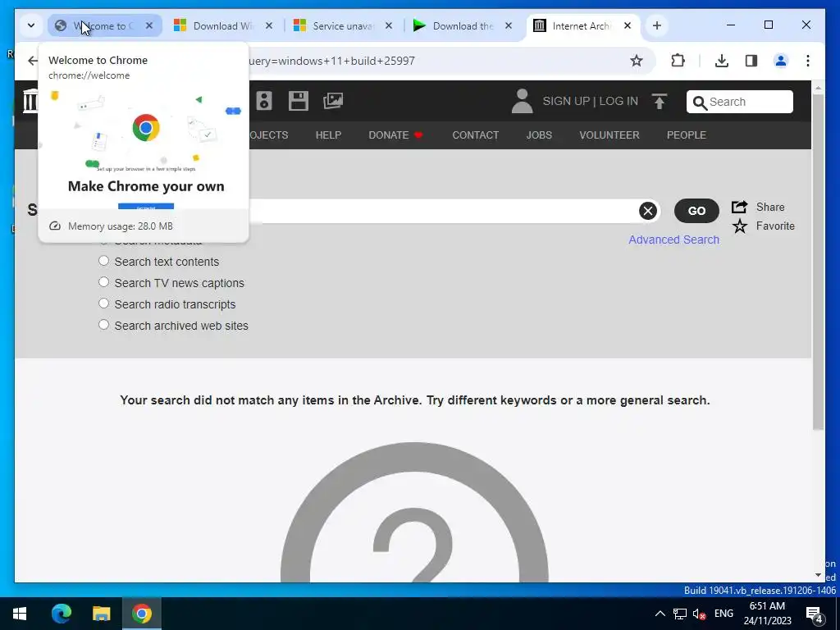Click the Favorite star icon

740,226
